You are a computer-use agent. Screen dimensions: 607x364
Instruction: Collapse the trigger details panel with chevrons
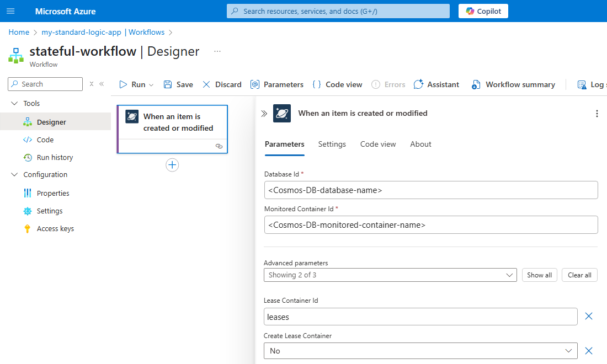tap(264, 114)
